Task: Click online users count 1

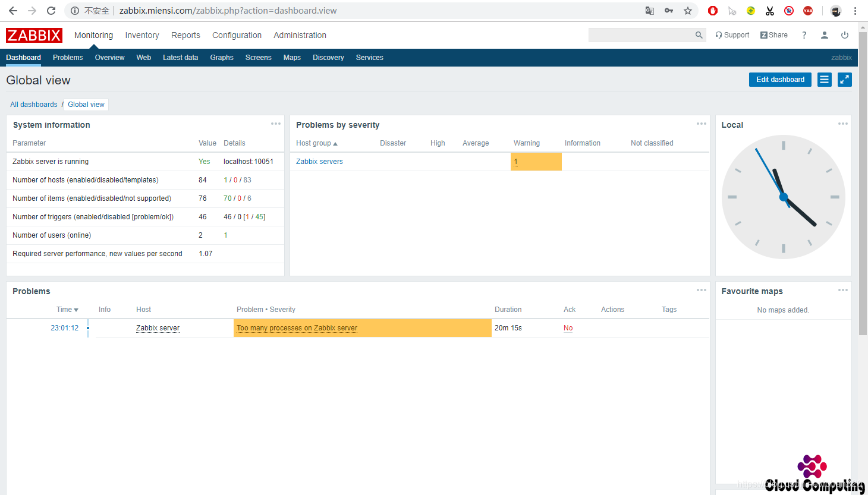Action: [x=225, y=235]
